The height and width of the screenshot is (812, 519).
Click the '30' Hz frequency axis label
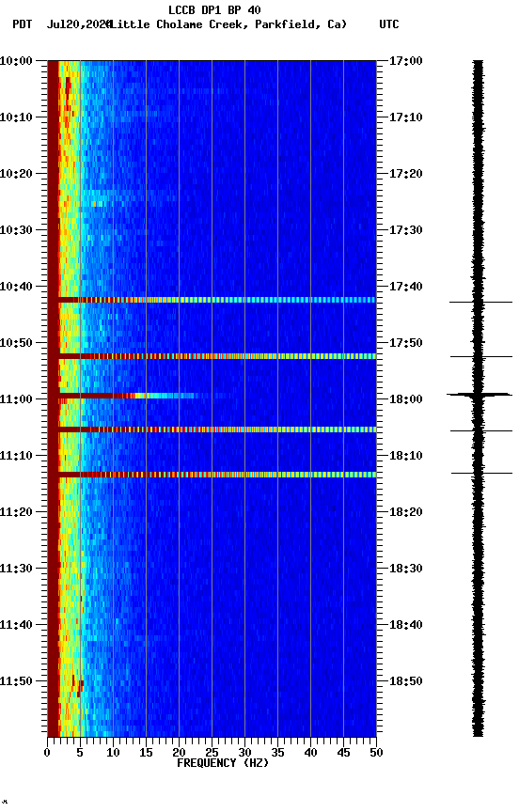244,753
